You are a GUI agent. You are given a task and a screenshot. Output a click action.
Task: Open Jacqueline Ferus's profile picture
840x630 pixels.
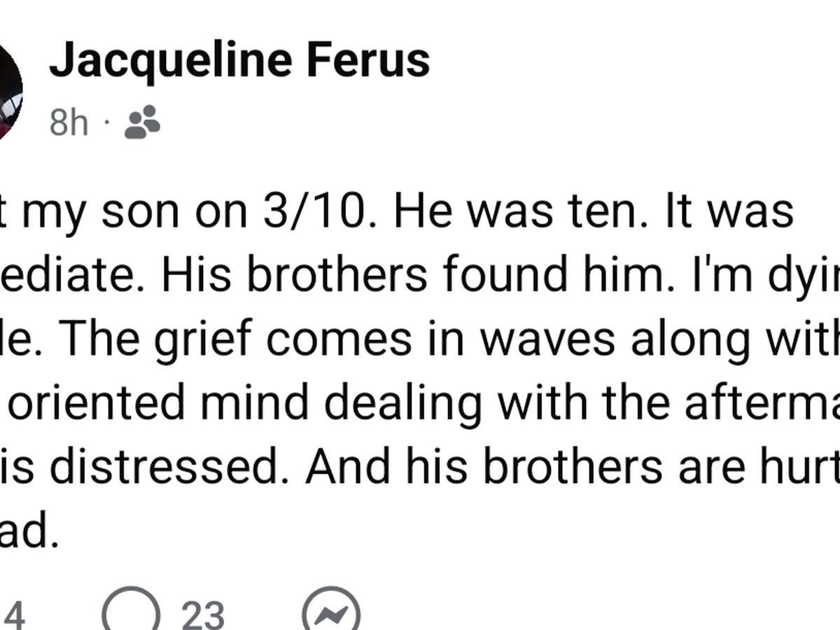point(8,91)
